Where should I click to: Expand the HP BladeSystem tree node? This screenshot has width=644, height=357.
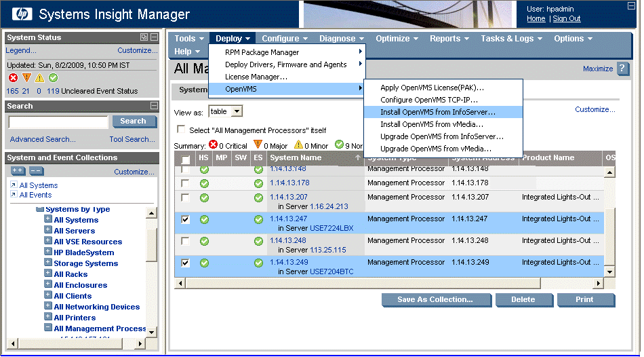[x=48, y=252]
